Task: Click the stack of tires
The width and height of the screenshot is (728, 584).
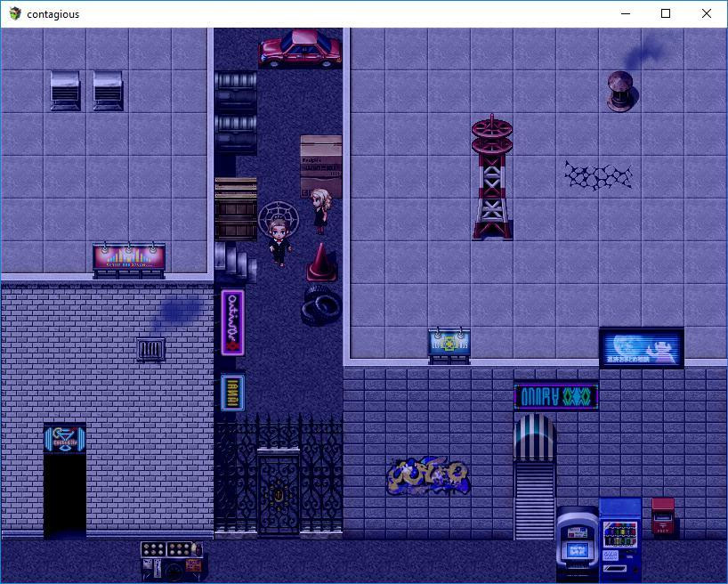Action: (321, 305)
